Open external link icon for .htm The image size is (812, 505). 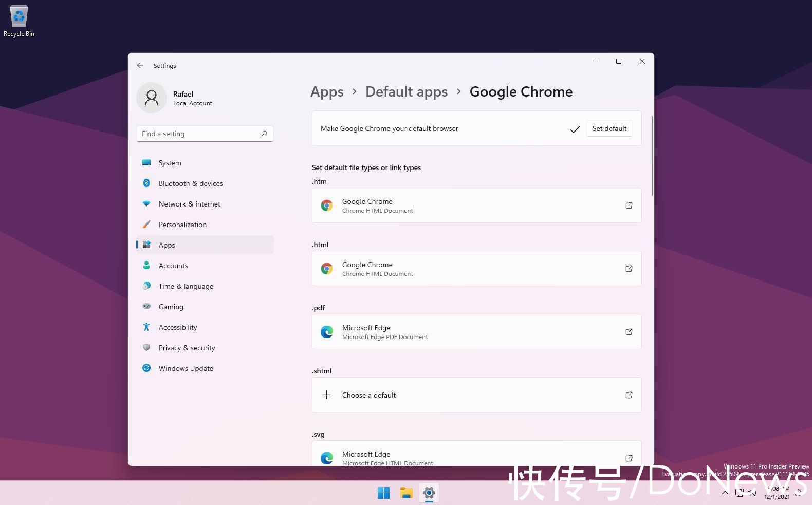tap(629, 205)
